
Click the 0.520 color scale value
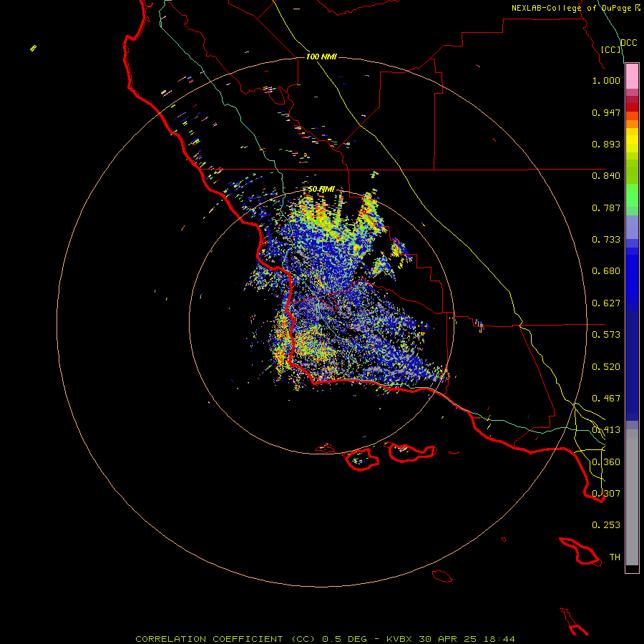tap(606, 367)
